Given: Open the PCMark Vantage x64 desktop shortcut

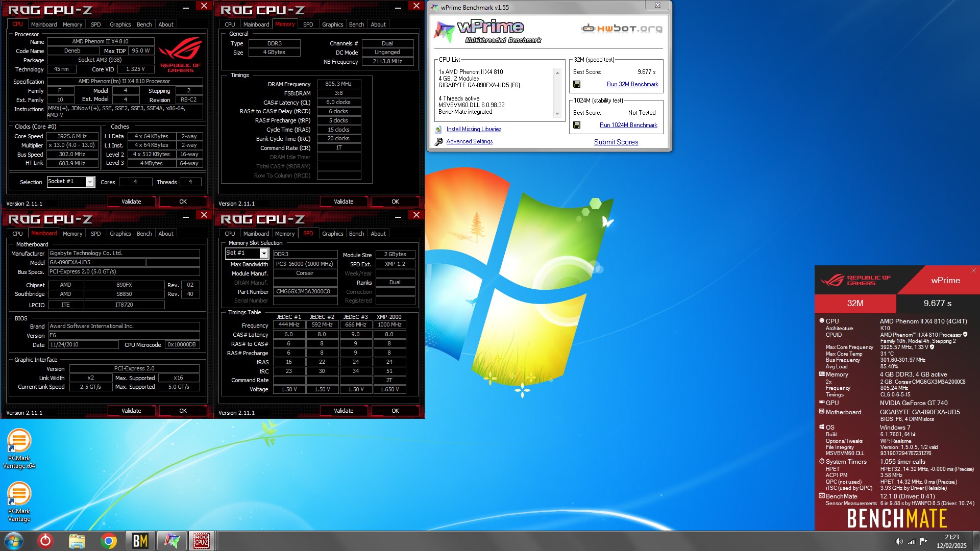Looking at the screenshot, I should tap(19, 448).
